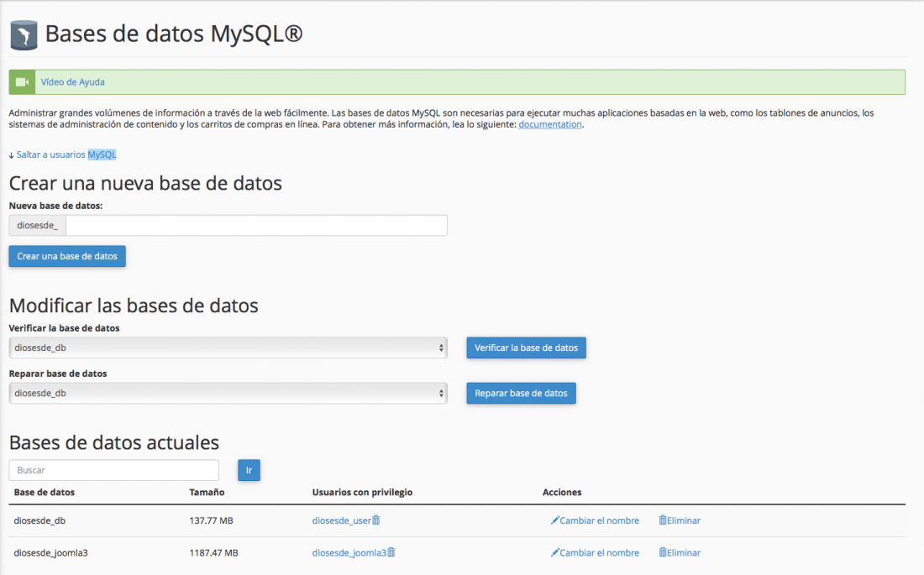
Task: Click the diosesde_ prefix label
Action: coord(37,225)
